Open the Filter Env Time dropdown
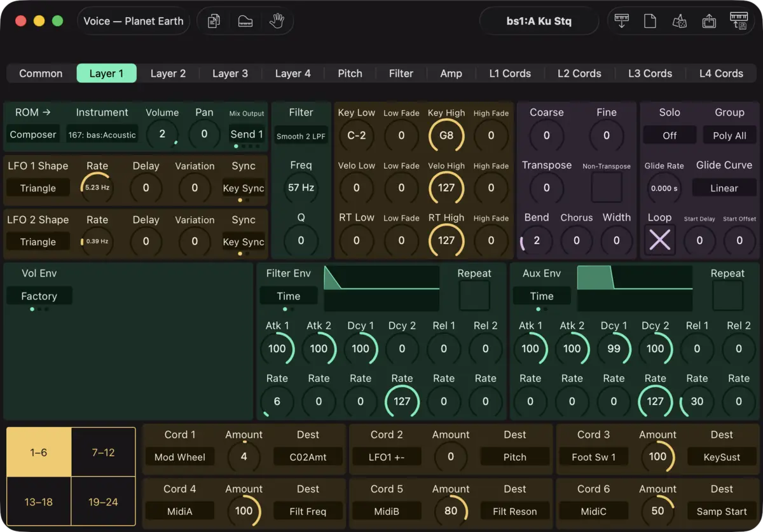The width and height of the screenshot is (763, 532). (288, 296)
